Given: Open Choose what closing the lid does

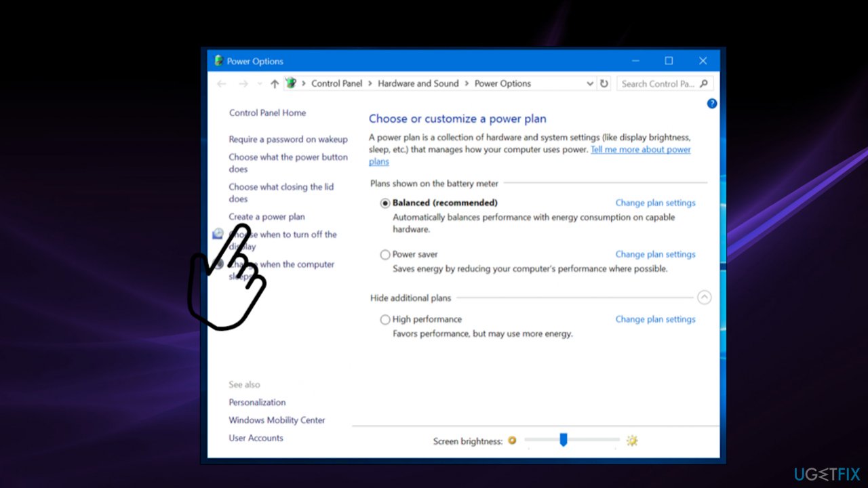Looking at the screenshot, I should (281, 192).
